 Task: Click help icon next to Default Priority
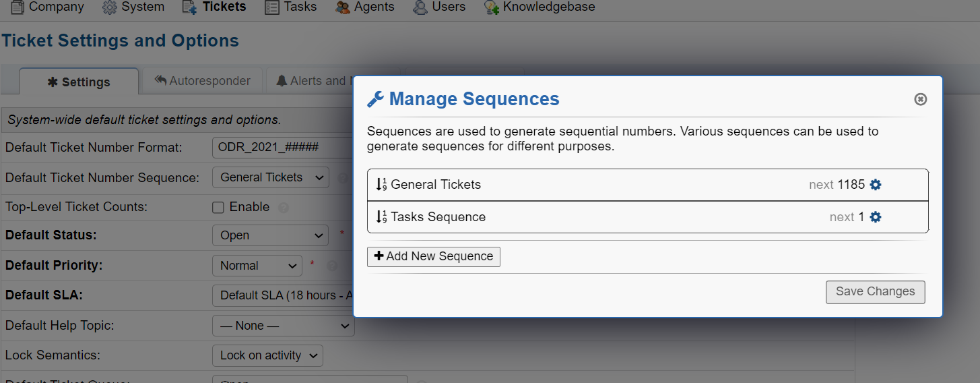tap(331, 266)
